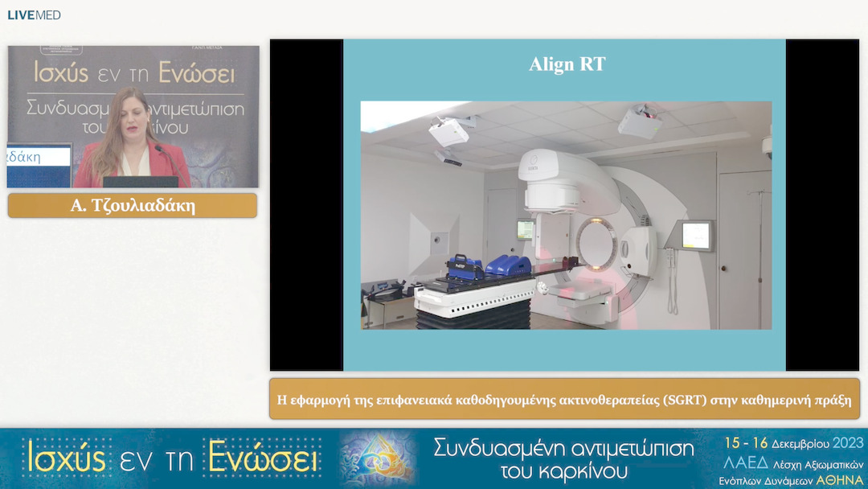Click 'Ενόπλων Δυνάμεων ΑΘΗΝΑ' text
This screenshot has width=868, height=489.
click(791, 480)
